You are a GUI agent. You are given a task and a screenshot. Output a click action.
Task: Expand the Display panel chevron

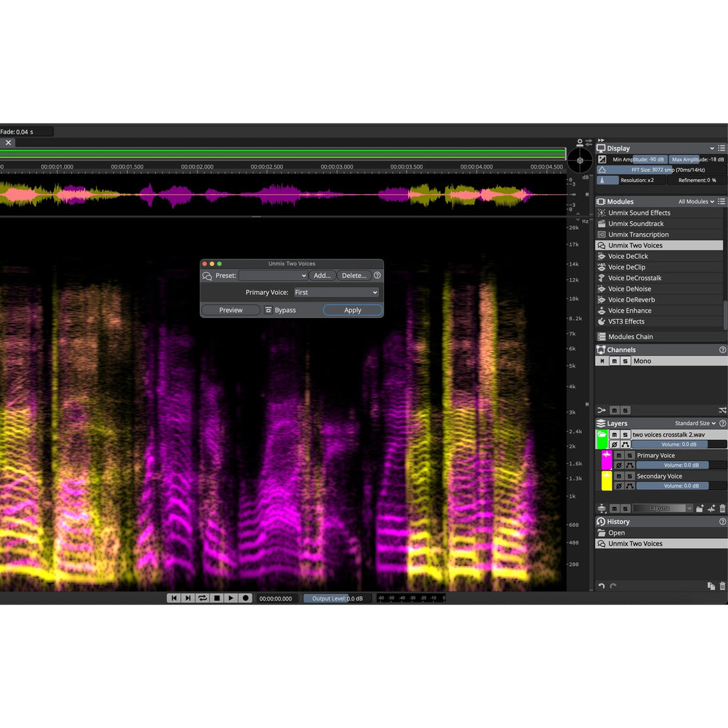712,148
